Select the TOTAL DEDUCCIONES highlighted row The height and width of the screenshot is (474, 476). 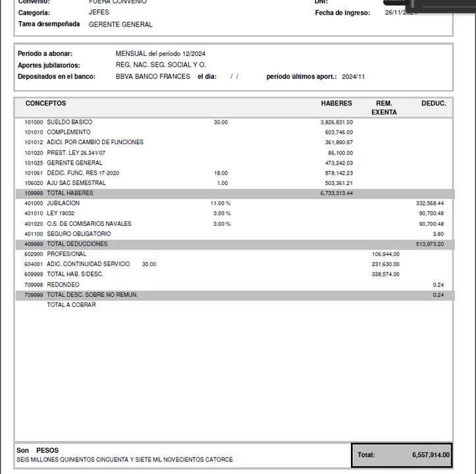[x=234, y=244]
